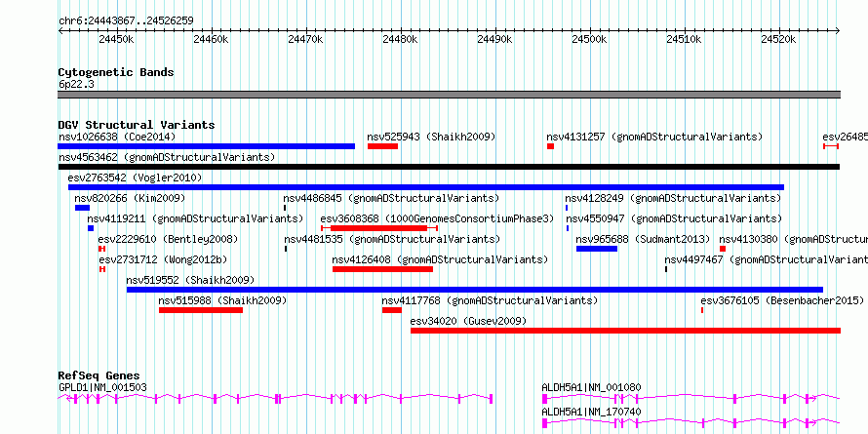Screen dimensions: 868x434
Task: Click the esv3608368 1000Genomes red bar
Action: tap(379, 228)
